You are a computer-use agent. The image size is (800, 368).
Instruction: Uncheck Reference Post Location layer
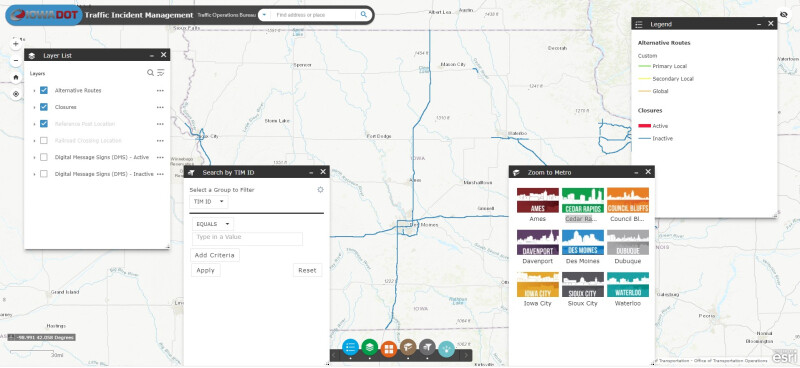[x=44, y=124]
